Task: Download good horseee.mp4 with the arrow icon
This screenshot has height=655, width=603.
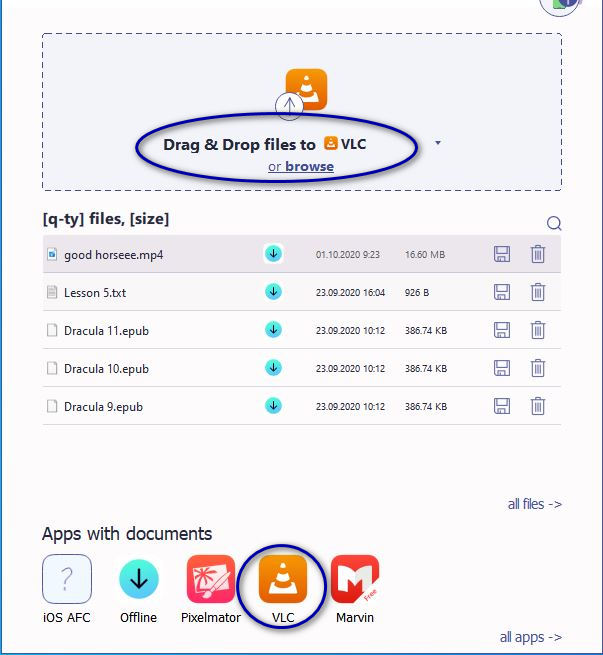Action: (274, 254)
